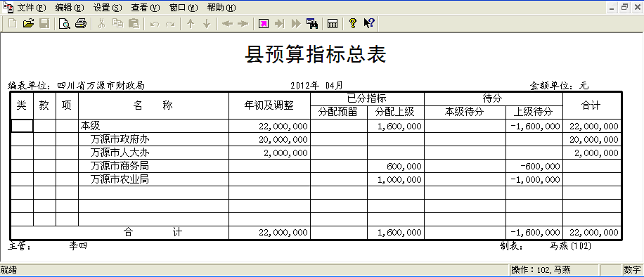
Task: Click the 制表 马燕(102) text
Action: 546,246
